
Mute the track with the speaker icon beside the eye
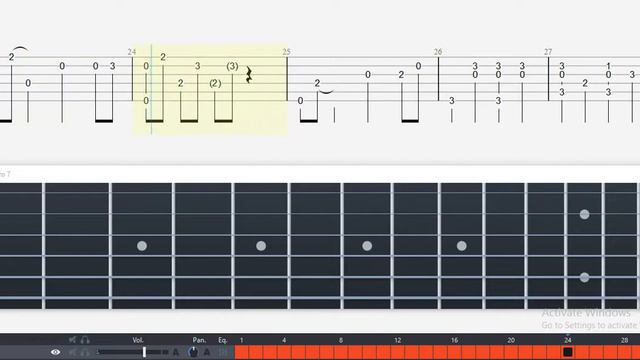pyautogui.click(x=73, y=352)
